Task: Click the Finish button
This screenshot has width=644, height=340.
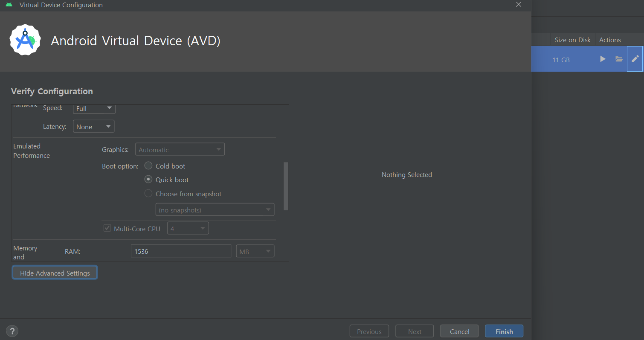Action: tap(504, 331)
